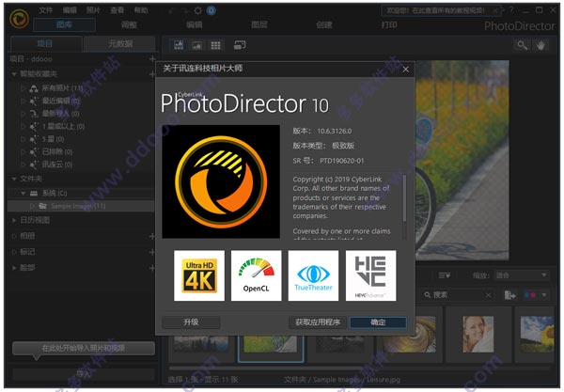Expand the 标记 section
Viewport: 564px width, 392px height.
(x=14, y=252)
